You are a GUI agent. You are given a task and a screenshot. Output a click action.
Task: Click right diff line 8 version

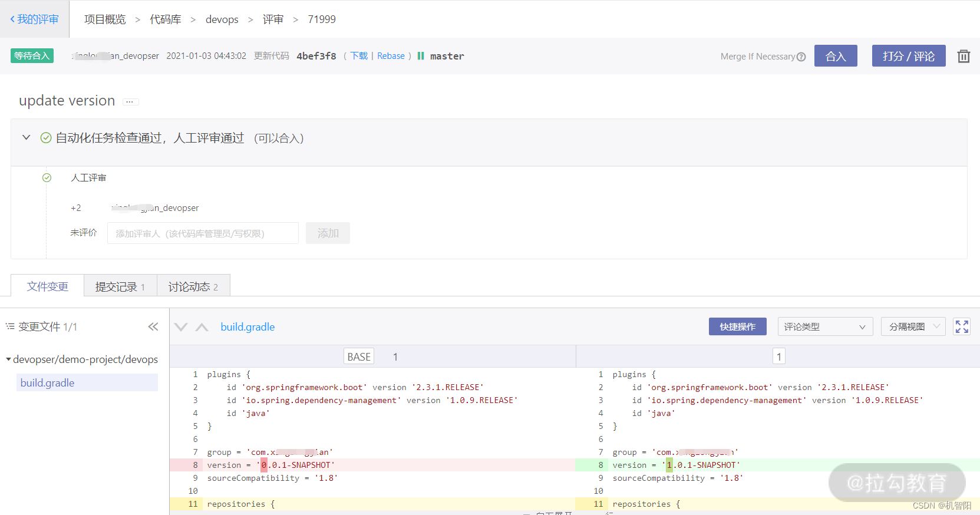(777, 465)
